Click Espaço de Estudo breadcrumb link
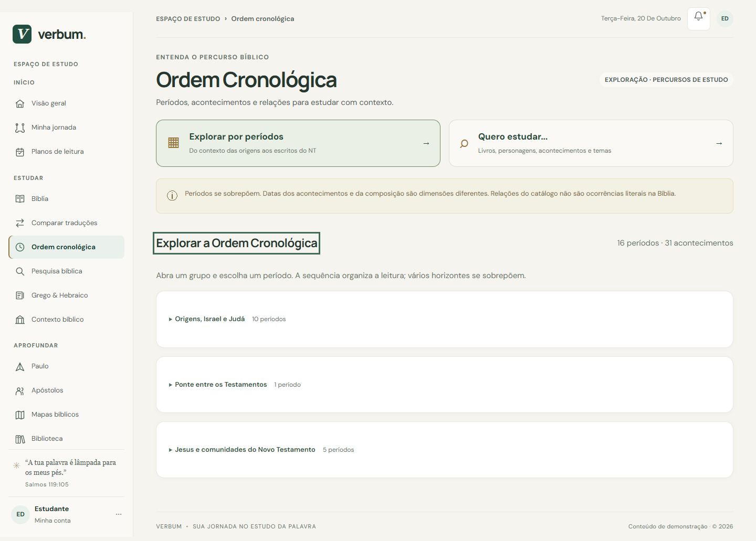The width and height of the screenshot is (756, 541). (x=188, y=19)
